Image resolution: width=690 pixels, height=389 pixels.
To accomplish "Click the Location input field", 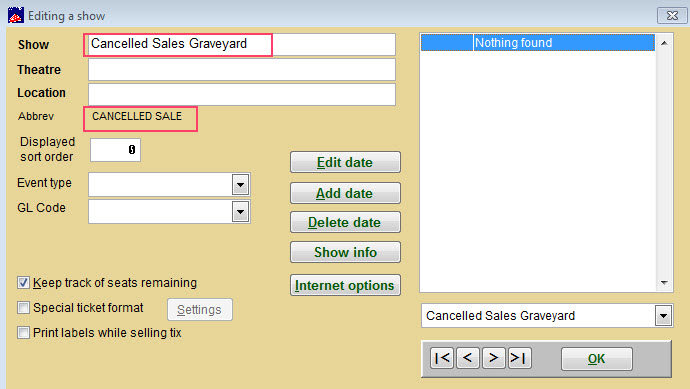I will click(x=242, y=94).
